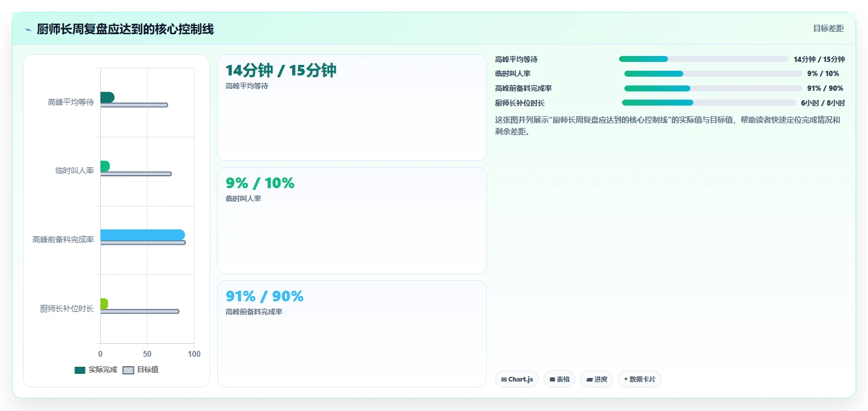Click the green actual bar for 临时叫人率
This screenshot has width=868, height=411.
pos(105,166)
